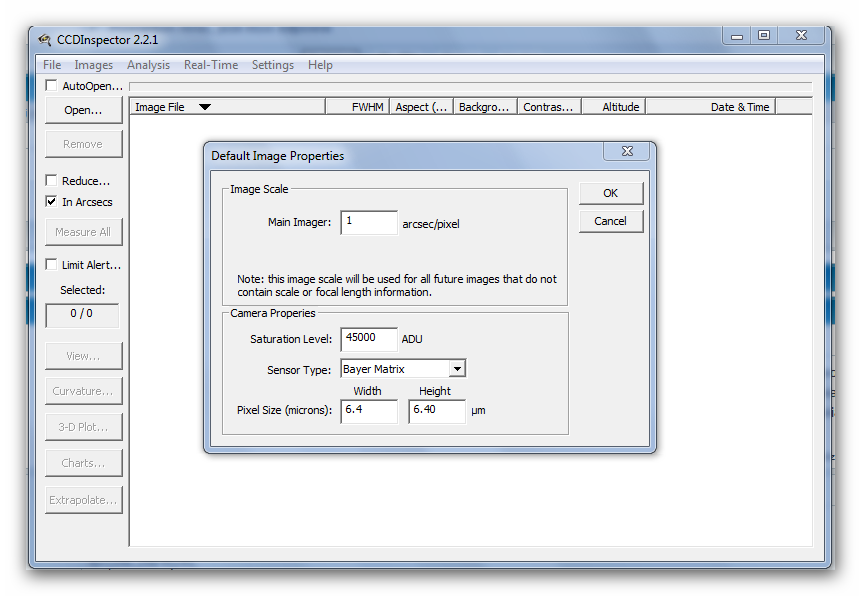
Task: Click the Charts... button
Action: (x=83, y=463)
